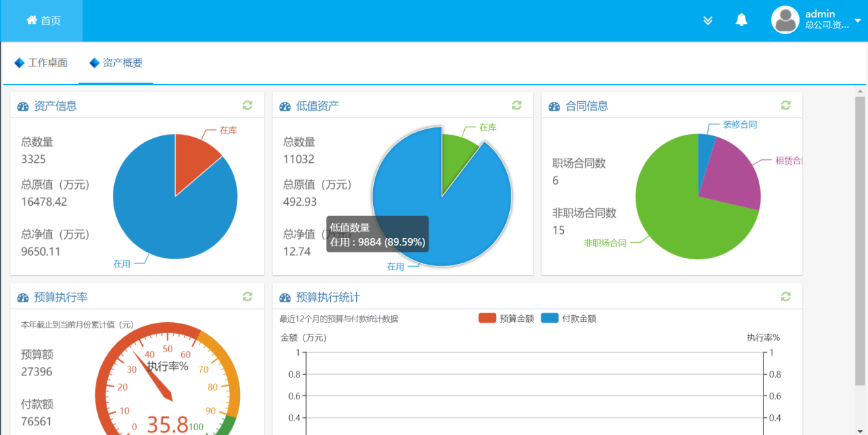Click the vertical page scrollbar
Screen dimensions: 868x435
click(x=860, y=239)
